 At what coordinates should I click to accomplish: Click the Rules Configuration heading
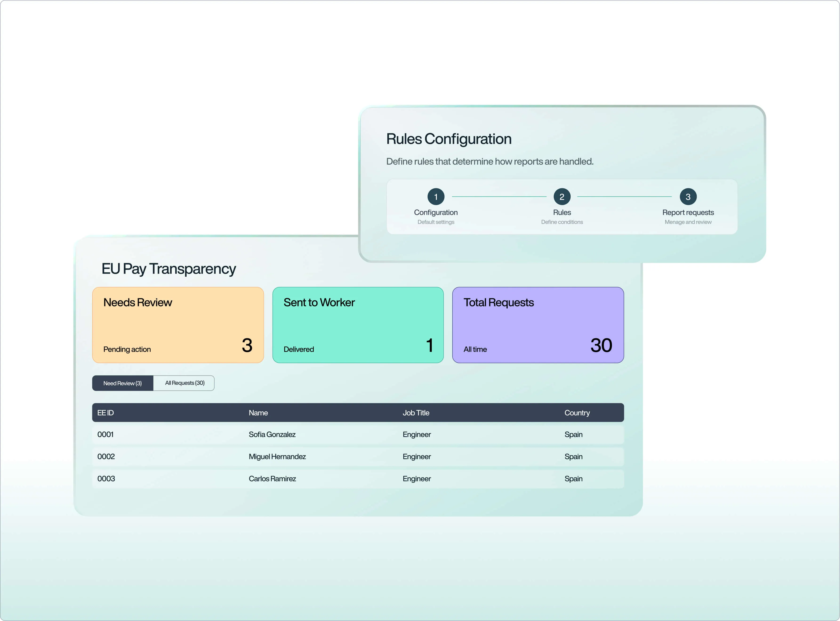tap(449, 139)
